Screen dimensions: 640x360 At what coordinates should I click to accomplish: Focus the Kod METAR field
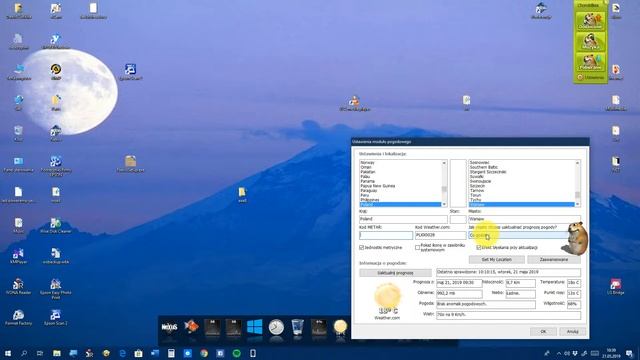[386, 235]
